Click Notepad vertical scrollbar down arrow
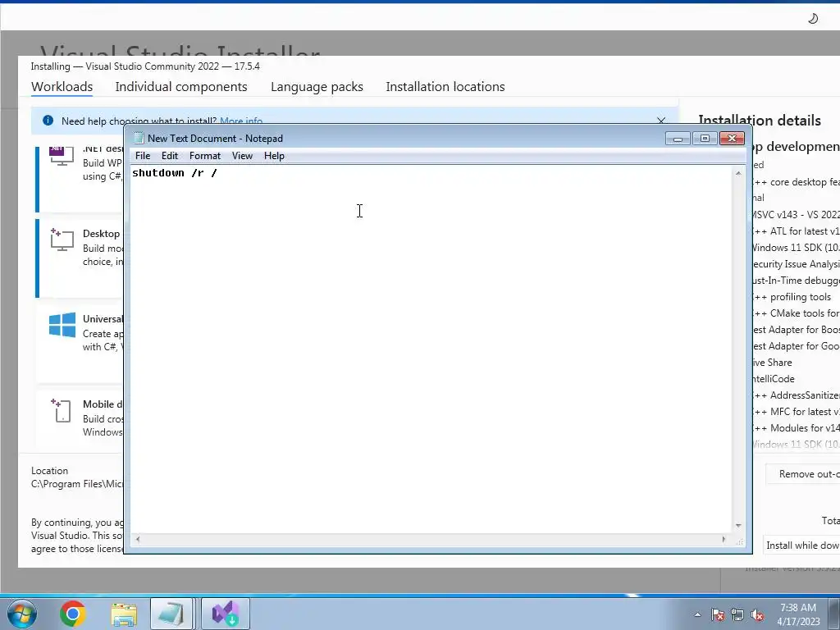The image size is (840, 630). [x=738, y=526]
